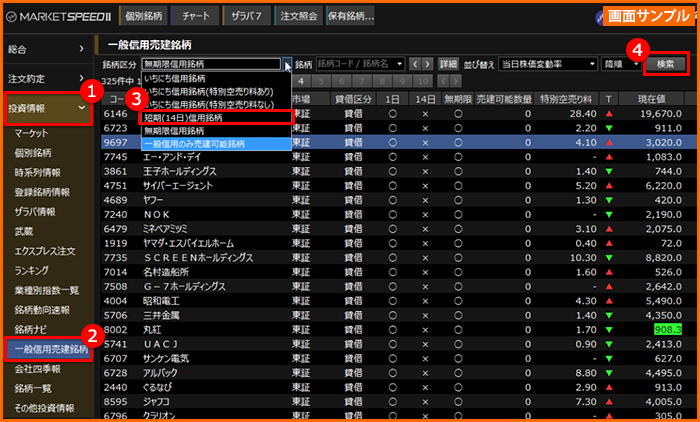This screenshot has width=700, height=422.
Task: Expand the 総合 sidebar section
Action: click(x=46, y=49)
